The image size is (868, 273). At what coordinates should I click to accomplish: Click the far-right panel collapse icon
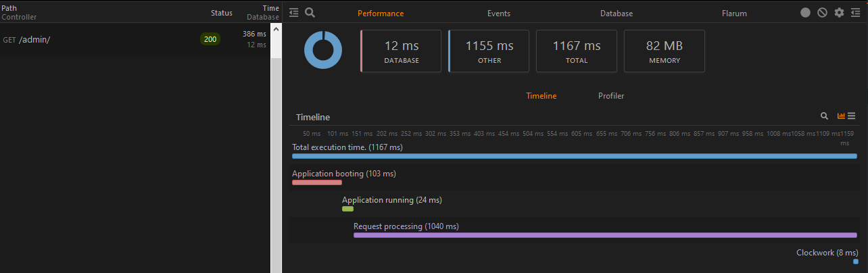pyautogui.click(x=856, y=13)
